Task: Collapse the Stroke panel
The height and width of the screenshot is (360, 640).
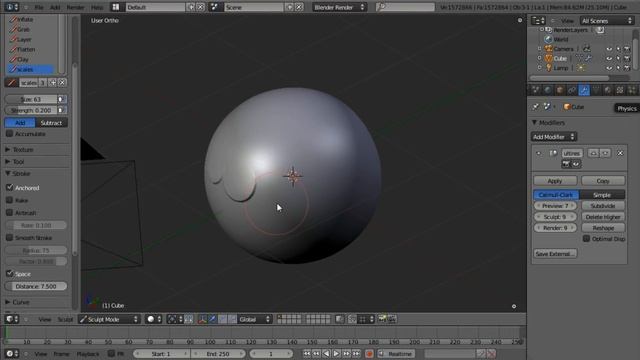Action: pyautogui.click(x=8, y=173)
